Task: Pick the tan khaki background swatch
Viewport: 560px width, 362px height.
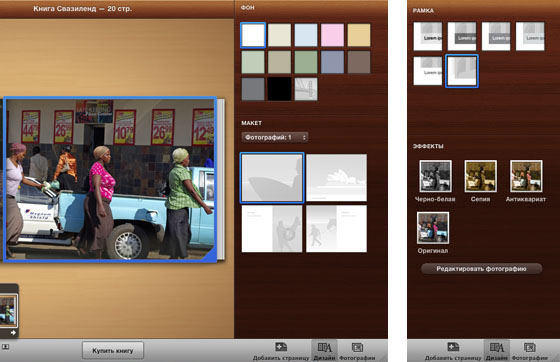Action: [x=279, y=62]
